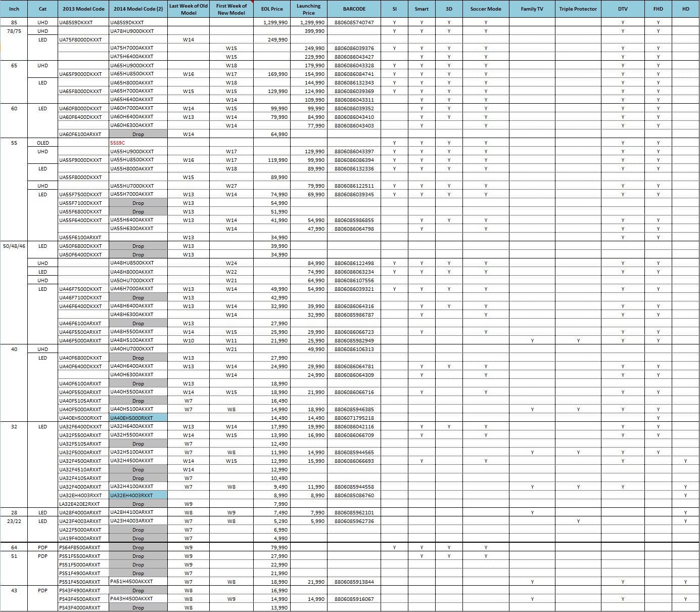The height and width of the screenshot is (612, 700).
Task: Select model cell "PA51H4500AKXXT"
Action: pyautogui.click(x=138, y=582)
